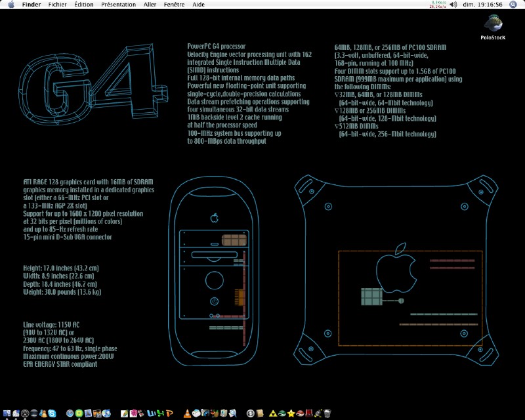Open the yellow Triforce icon in the dock

273,413
